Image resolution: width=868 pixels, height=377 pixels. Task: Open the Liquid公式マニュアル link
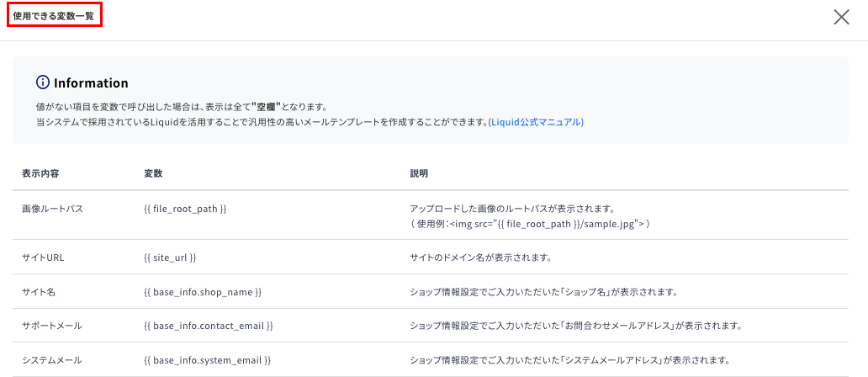coord(537,122)
